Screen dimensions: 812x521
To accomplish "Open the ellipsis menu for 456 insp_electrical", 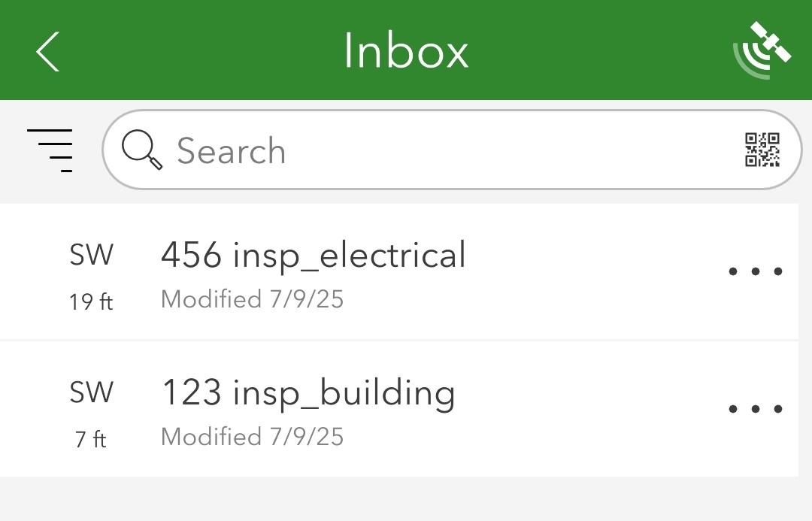I will [755, 271].
